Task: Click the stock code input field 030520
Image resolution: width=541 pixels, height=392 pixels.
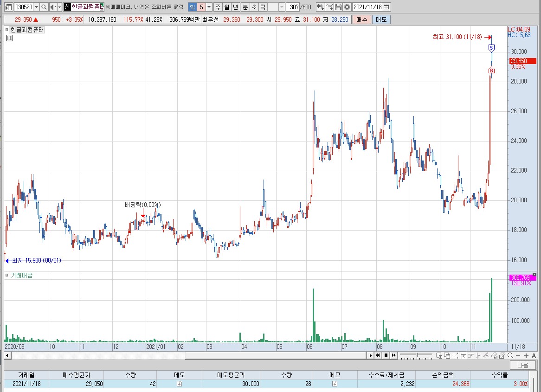Action: point(24,7)
